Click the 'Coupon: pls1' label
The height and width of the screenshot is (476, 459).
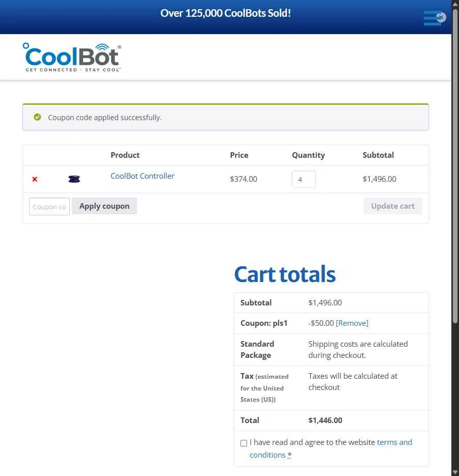(264, 323)
